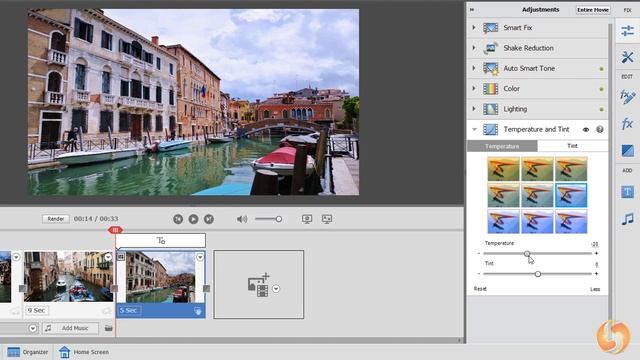Click the Organizer icon
The width and height of the screenshot is (640, 360).
click(x=13, y=352)
